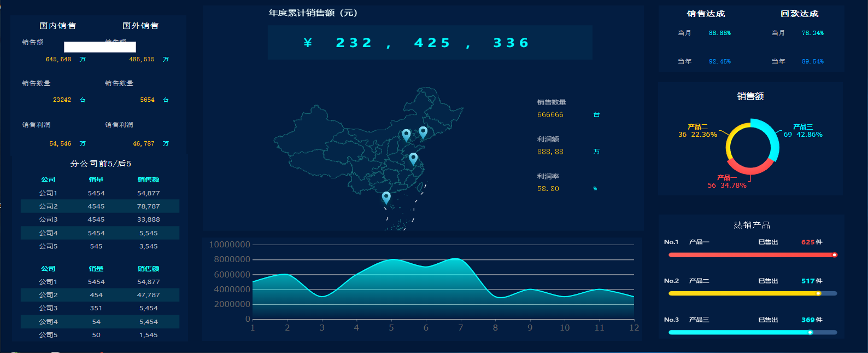The height and width of the screenshot is (353, 868).
Task: Click the 国内销售 heading
Action: tap(58, 26)
